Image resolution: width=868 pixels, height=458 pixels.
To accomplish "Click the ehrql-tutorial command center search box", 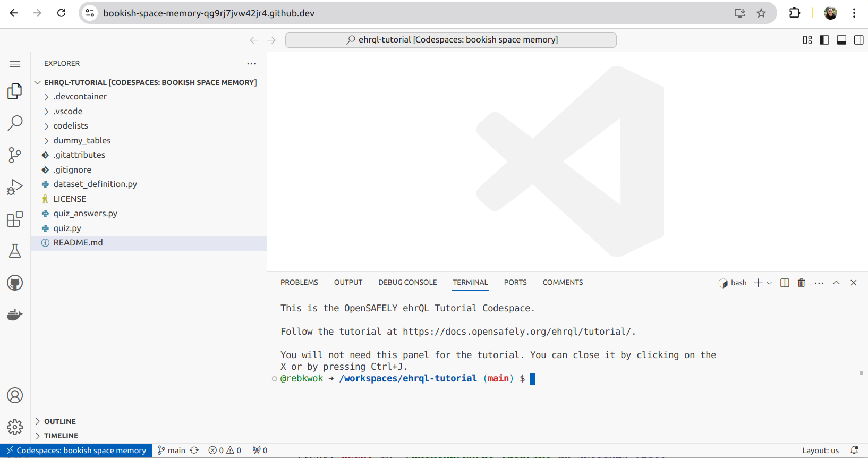I will [x=450, y=40].
